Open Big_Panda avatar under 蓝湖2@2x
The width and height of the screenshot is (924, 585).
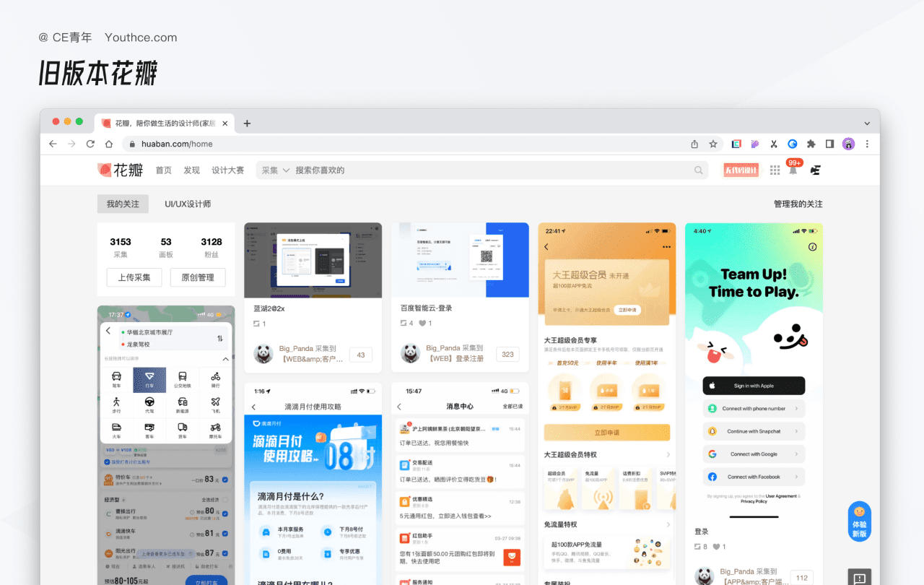[x=263, y=354]
